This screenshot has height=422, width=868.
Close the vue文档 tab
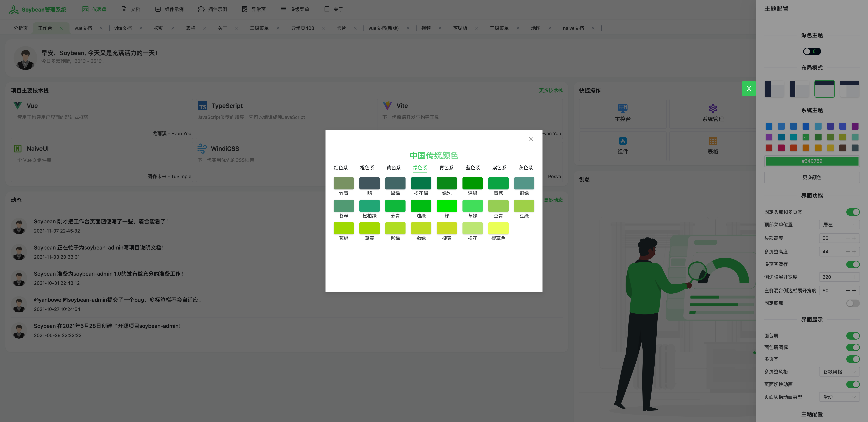tap(101, 28)
